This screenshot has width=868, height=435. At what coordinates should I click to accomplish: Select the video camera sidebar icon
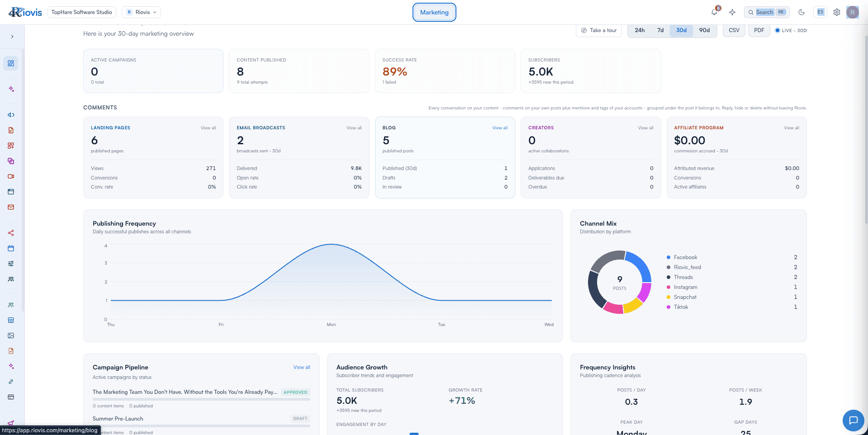pyautogui.click(x=11, y=176)
